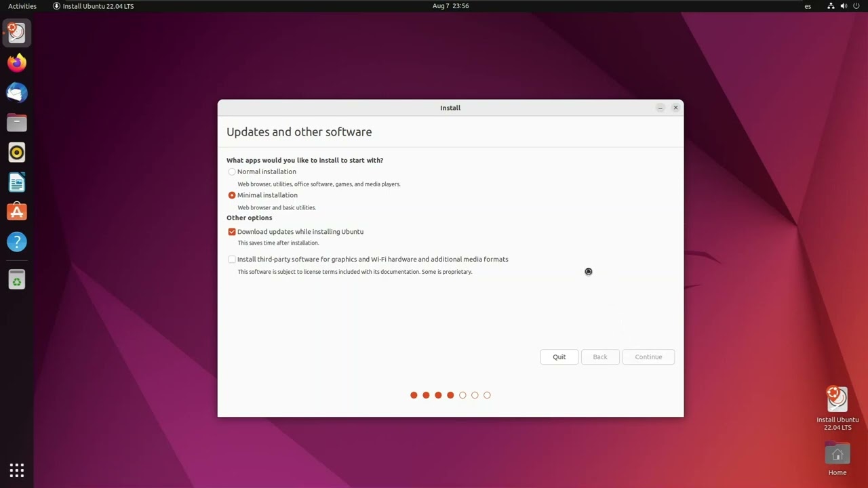Viewport: 868px width, 488px height.
Task: Click the license terms description text
Action: pos(355,272)
